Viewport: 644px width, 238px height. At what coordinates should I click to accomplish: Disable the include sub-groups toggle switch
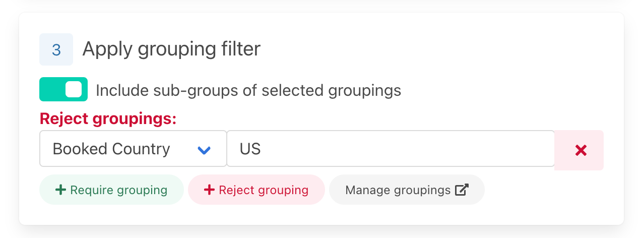coord(63,90)
